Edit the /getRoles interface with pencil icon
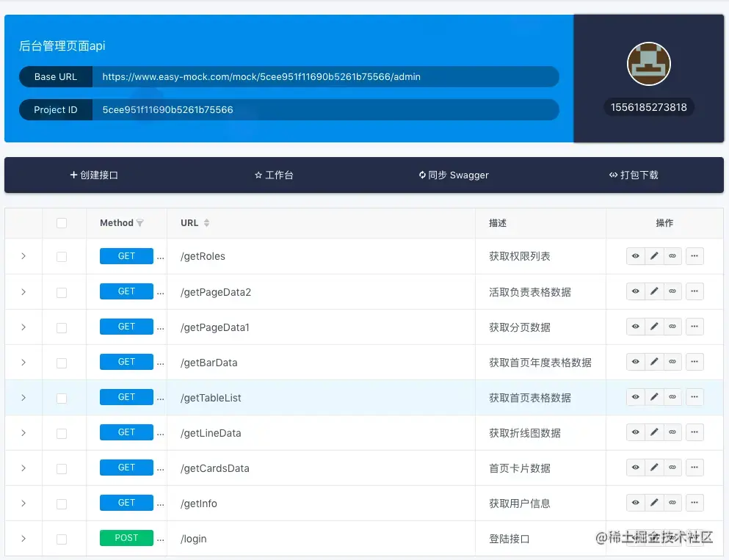Image resolution: width=729 pixels, height=560 pixels. coord(654,256)
